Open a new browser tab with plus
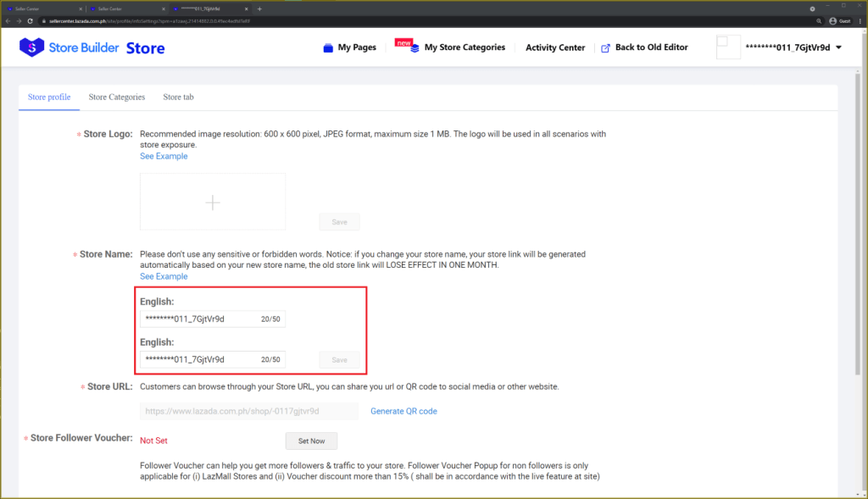 (x=259, y=8)
